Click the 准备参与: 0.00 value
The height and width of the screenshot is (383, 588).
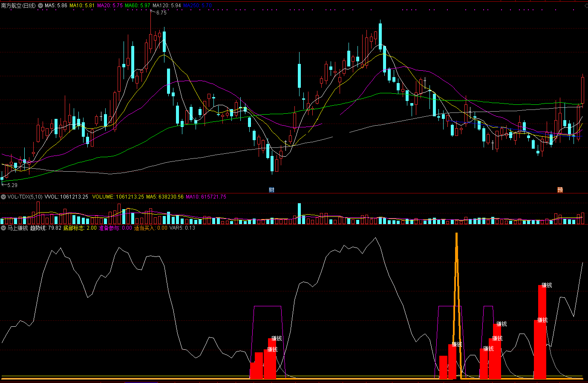point(115,228)
